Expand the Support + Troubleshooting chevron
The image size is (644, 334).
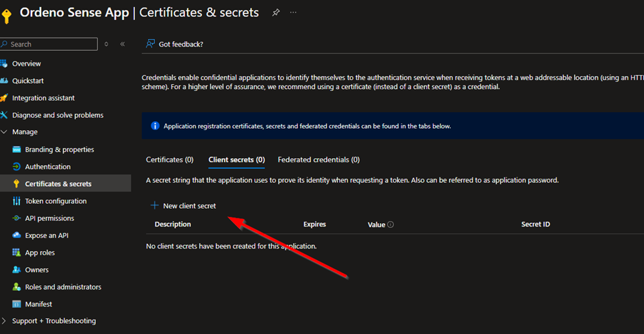[x=4, y=321]
